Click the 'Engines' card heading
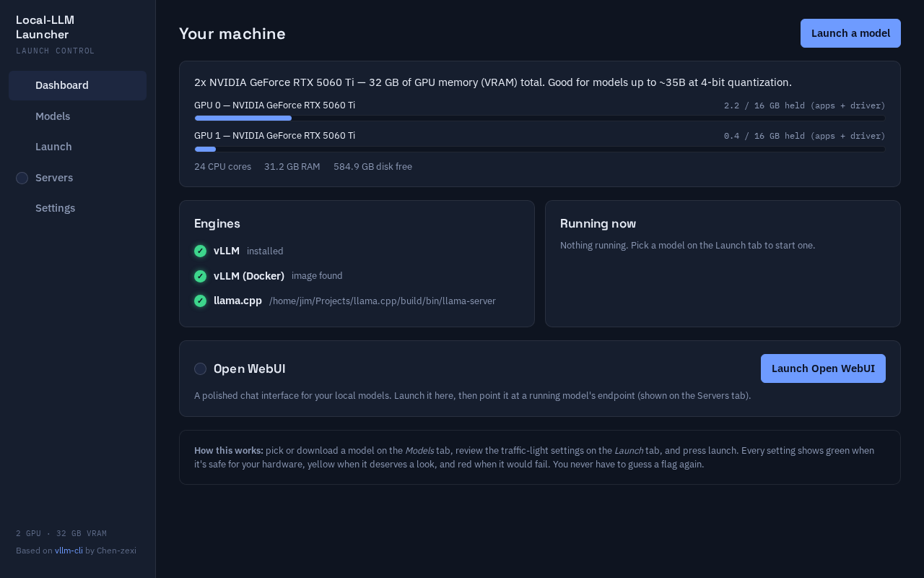924x578 pixels. tap(217, 224)
